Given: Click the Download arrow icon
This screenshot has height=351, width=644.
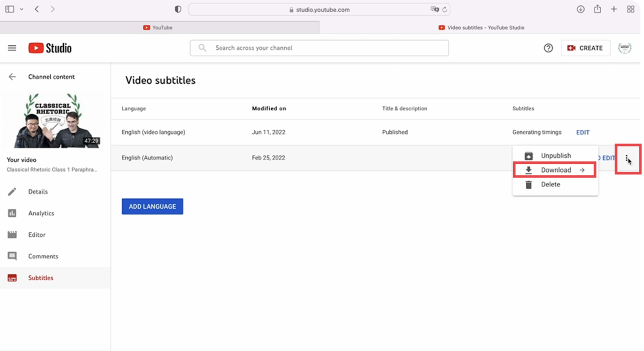Looking at the screenshot, I should pos(528,170).
